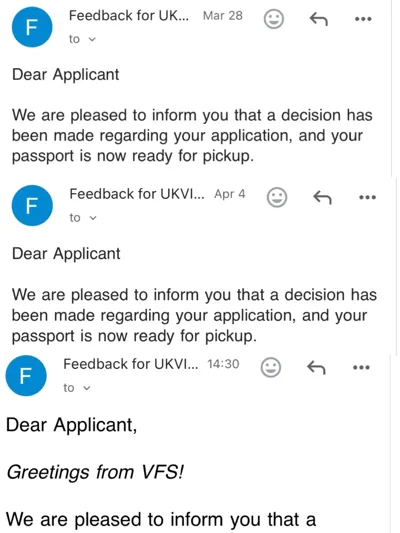
Task: React with emoji to Apr 4 email
Action: point(277,197)
